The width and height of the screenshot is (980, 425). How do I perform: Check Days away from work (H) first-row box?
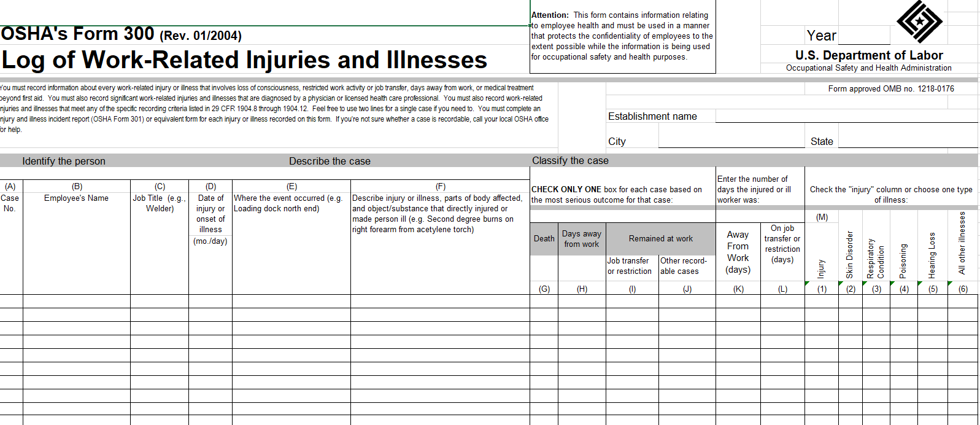(x=582, y=301)
